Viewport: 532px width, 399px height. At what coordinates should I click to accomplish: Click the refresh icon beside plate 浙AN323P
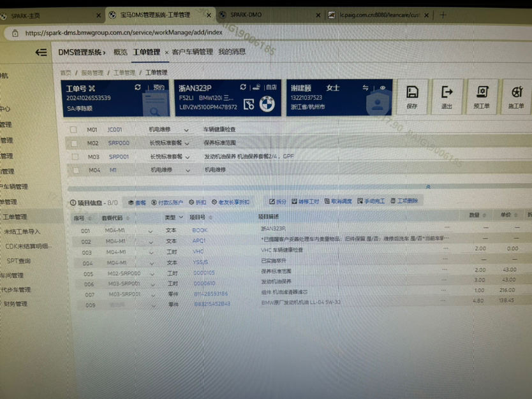pos(243,87)
